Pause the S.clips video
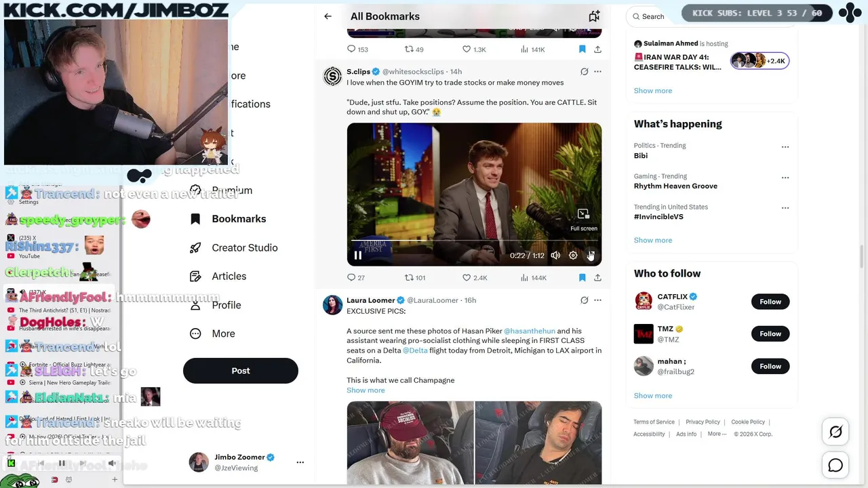868x488 pixels. point(358,256)
